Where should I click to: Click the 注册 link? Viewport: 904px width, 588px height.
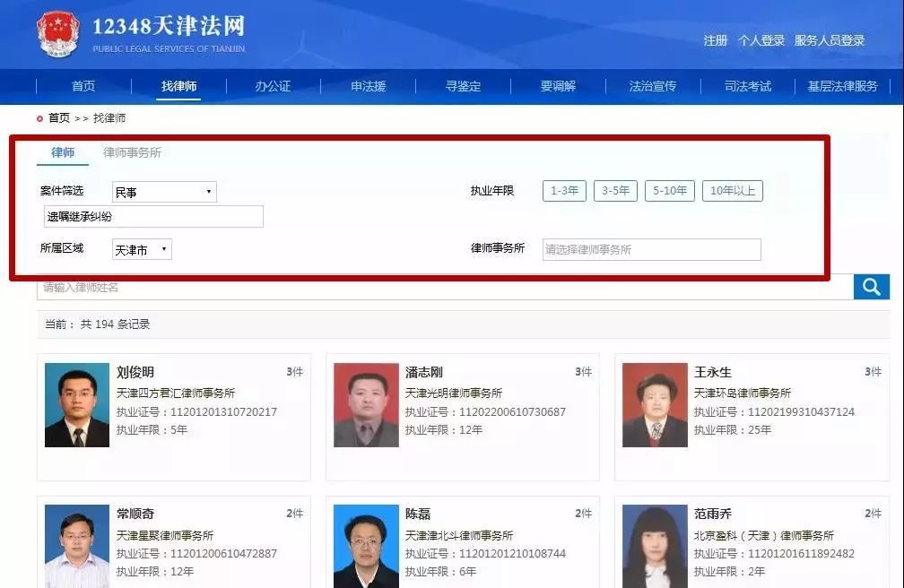point(716,40)
